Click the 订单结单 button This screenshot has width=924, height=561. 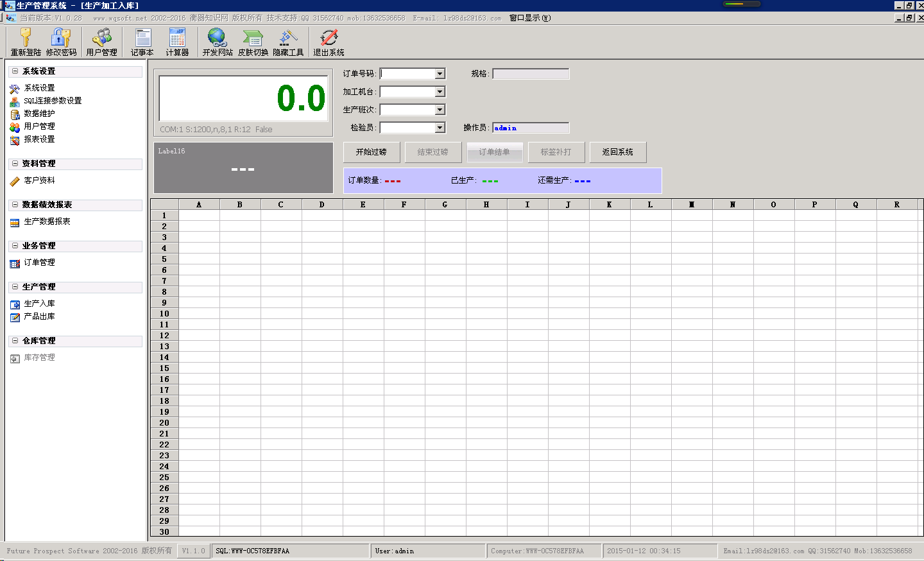pyautogui.click(x=495, y=152)
